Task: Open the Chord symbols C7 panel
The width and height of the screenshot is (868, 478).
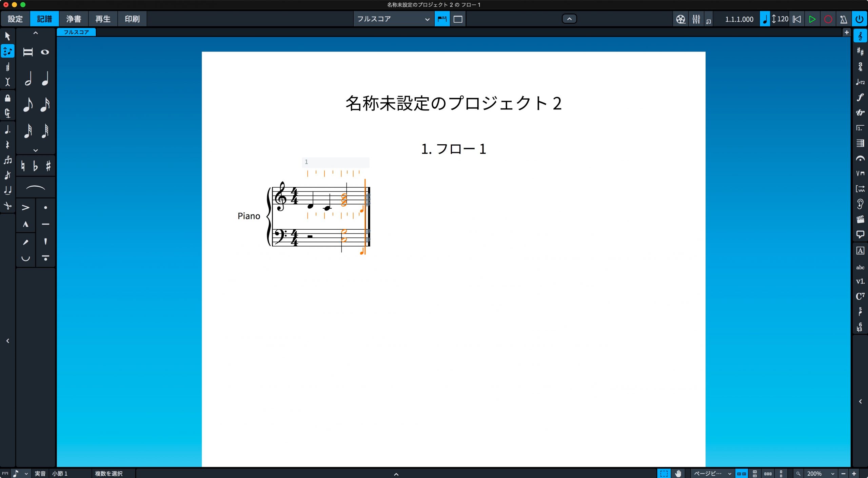Action: tap(860, 296)
